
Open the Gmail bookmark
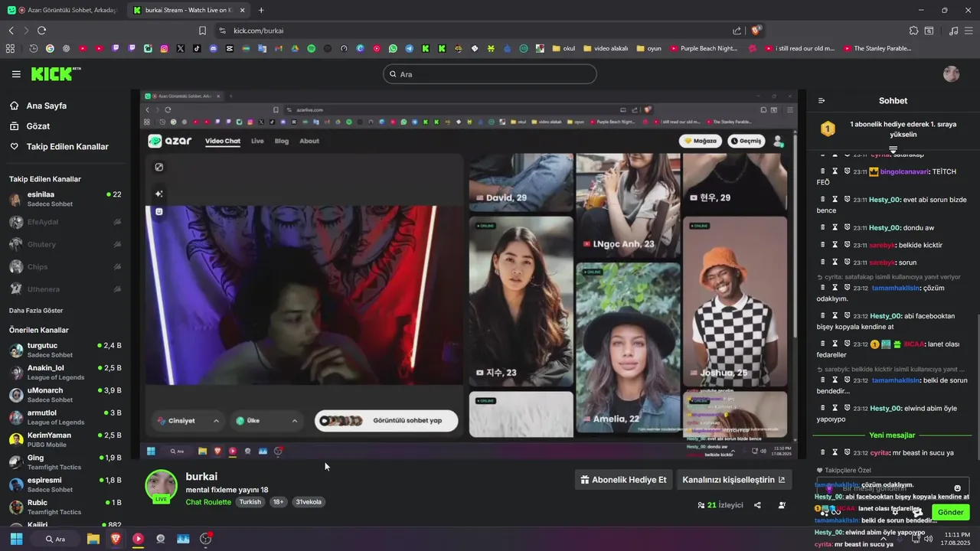click(x=279, y=48)
